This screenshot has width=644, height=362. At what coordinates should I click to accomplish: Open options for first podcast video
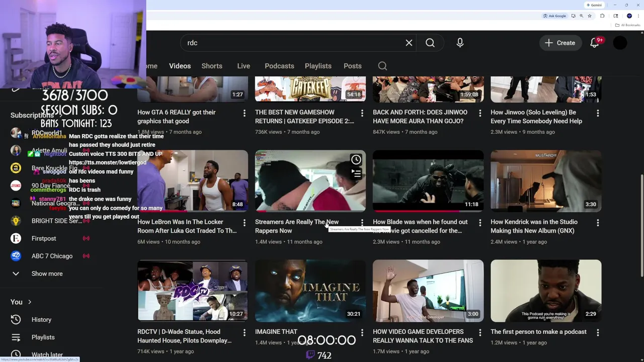(598, 333)
